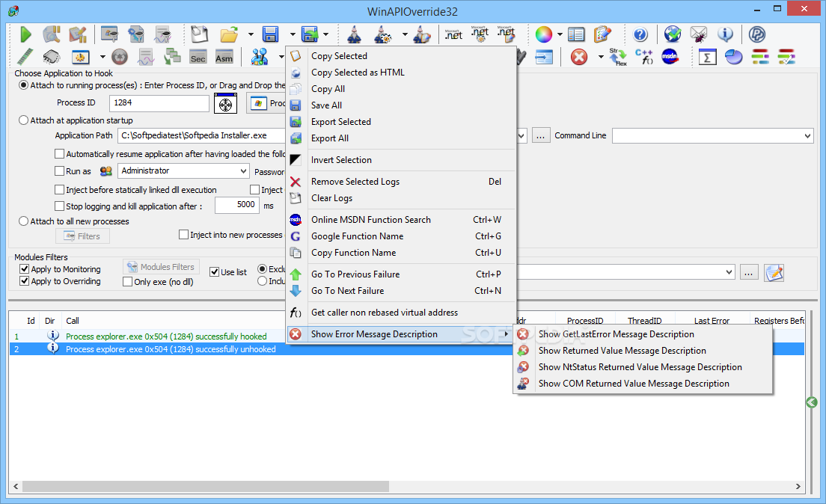The image size is (826, 504).
Task: Click the plain Microsoft .net toolbar icon
Action: [453, 34]
